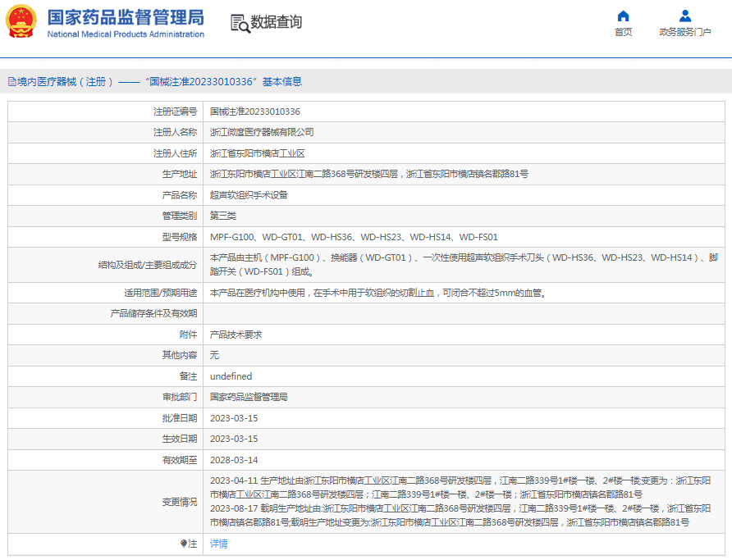Click the 国家药品监督管理局 approval department value
Viewport: 732px width, 560px height.
[x=249, y=397]
